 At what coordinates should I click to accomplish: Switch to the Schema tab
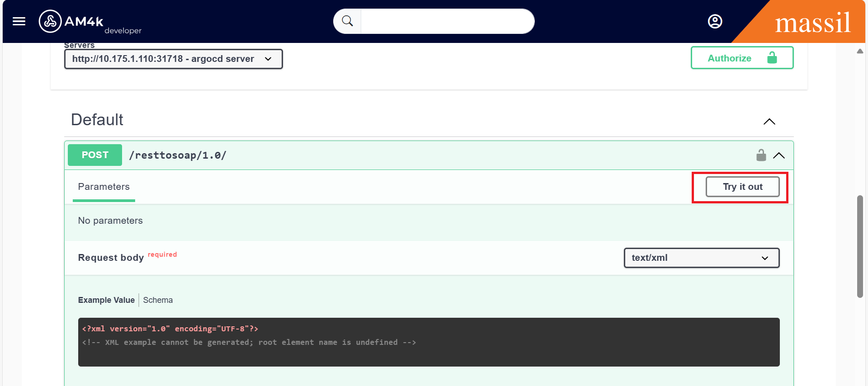[x=158, y=300]
